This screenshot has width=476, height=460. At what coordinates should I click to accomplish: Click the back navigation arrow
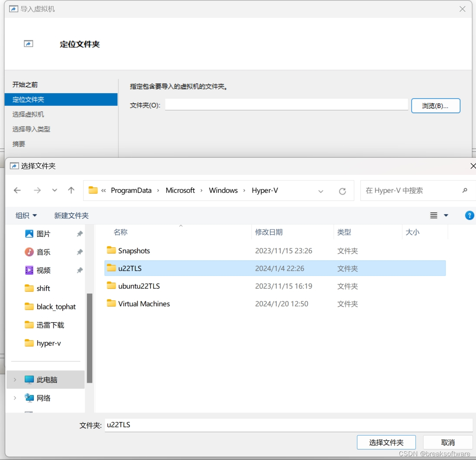(17, 190)
